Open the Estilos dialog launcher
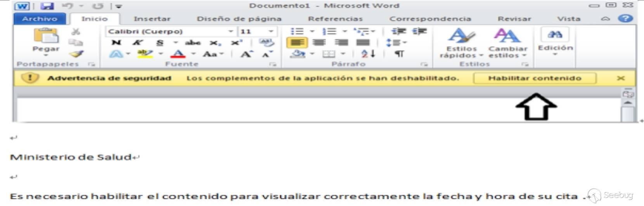 [525, 64]
